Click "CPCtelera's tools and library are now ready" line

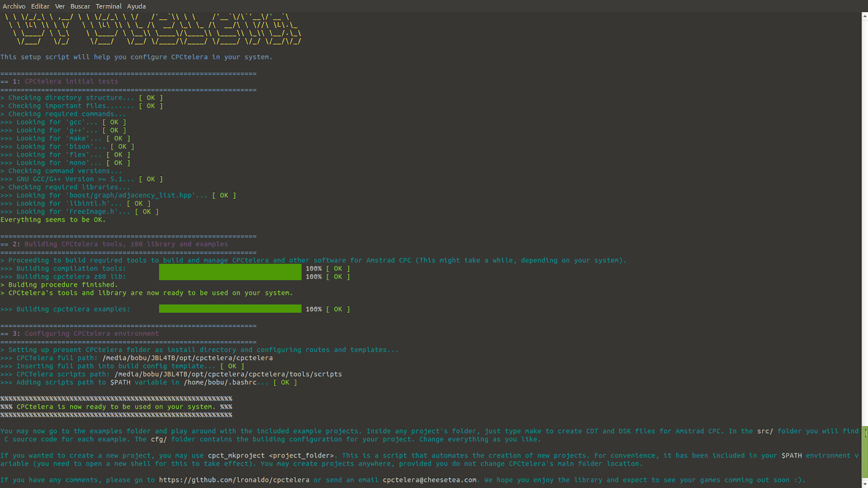click(x=146, y=293)
